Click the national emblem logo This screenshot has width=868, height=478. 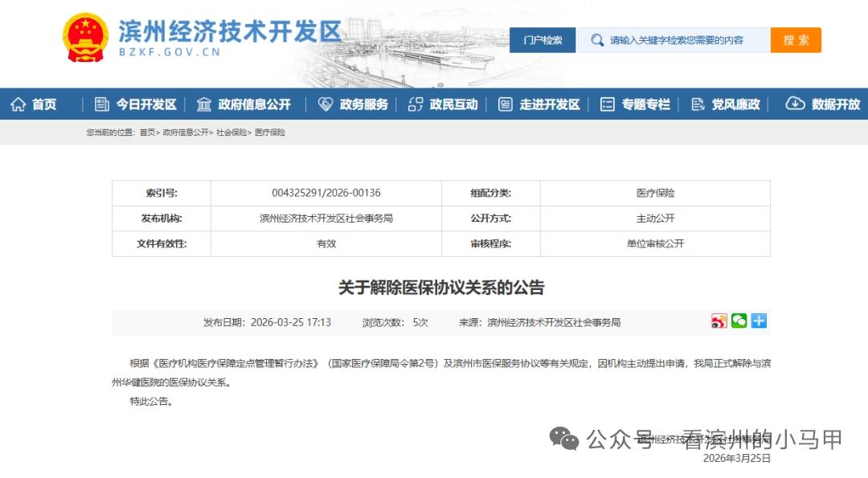click(84, 39)
